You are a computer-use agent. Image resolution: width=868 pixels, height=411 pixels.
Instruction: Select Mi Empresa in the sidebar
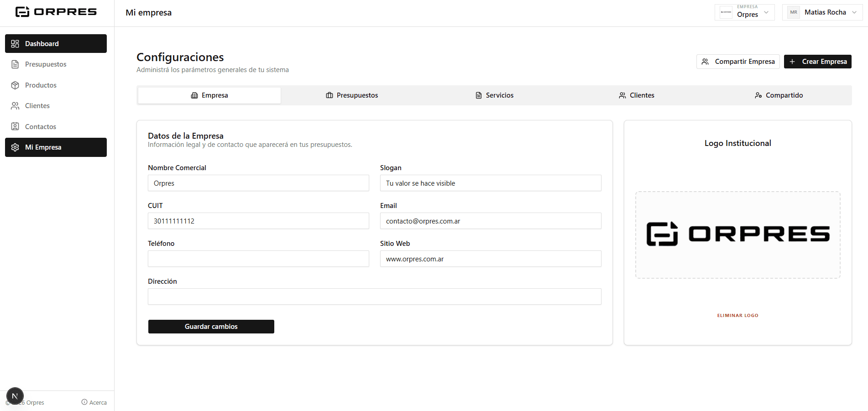(x=56, y=147)
